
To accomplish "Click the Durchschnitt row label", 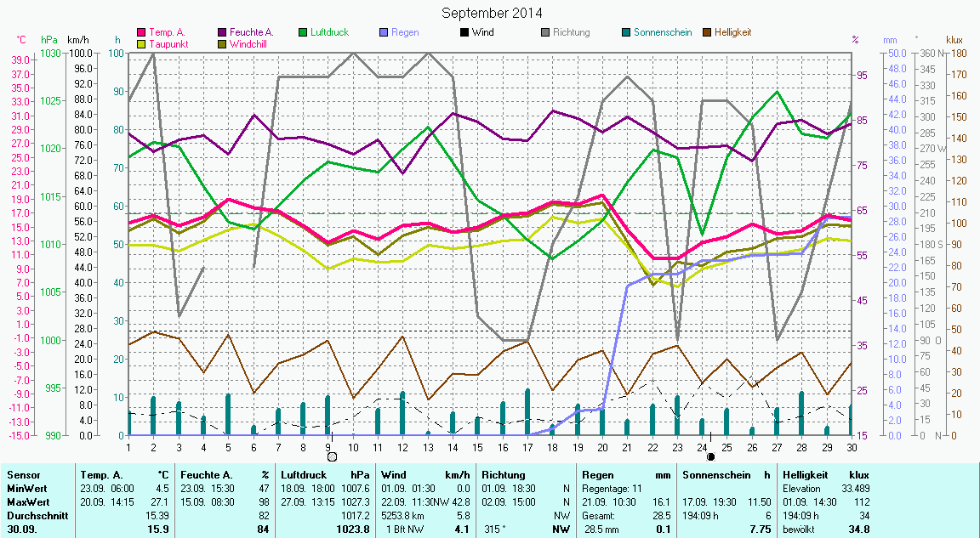I will pos(34,515).
